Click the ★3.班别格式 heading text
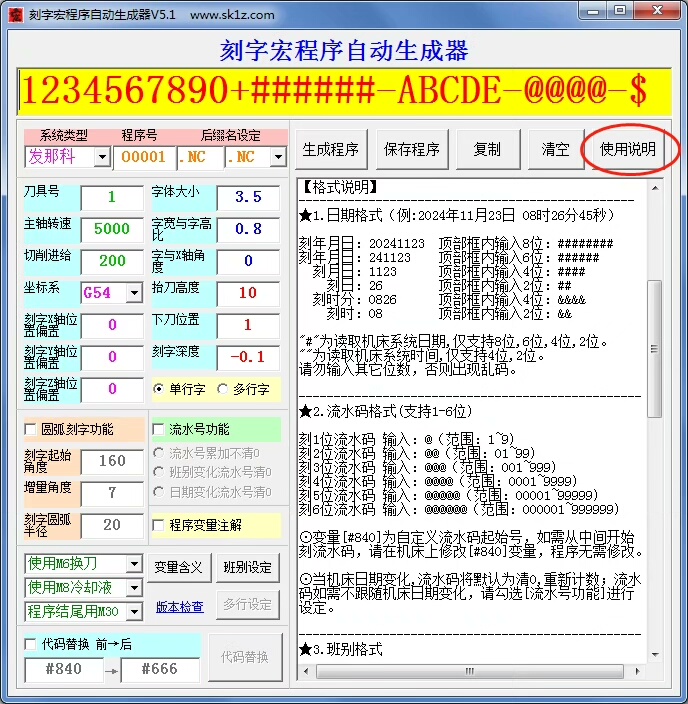Viewport: 688px width, 704px height. pyautogui.click(x=341, y=649)
